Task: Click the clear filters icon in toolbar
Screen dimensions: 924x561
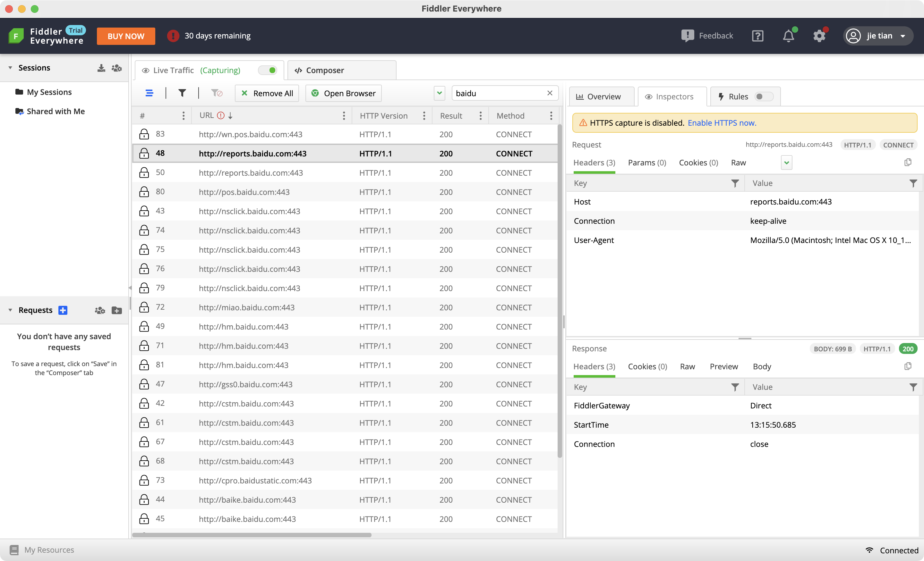Action: pos(216,93)
